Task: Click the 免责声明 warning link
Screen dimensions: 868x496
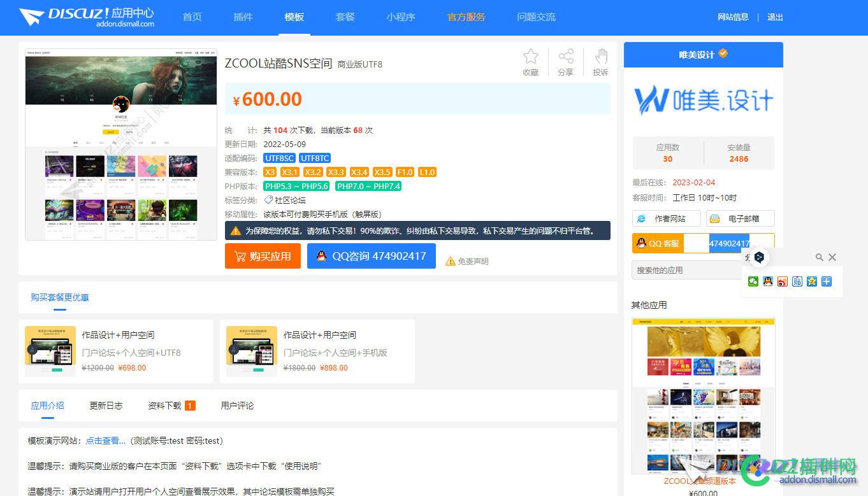Action: pyautogui.click(x=467, y=261)
